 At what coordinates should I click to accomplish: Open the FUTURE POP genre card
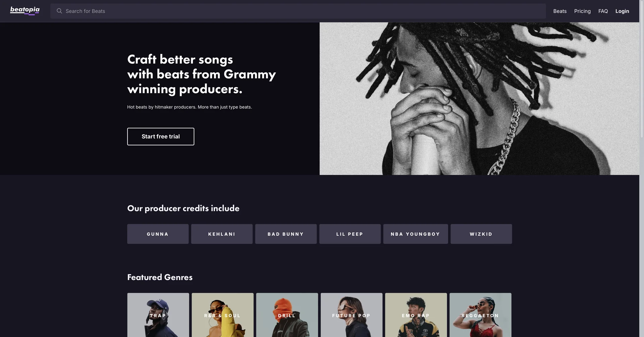[352, 315]
